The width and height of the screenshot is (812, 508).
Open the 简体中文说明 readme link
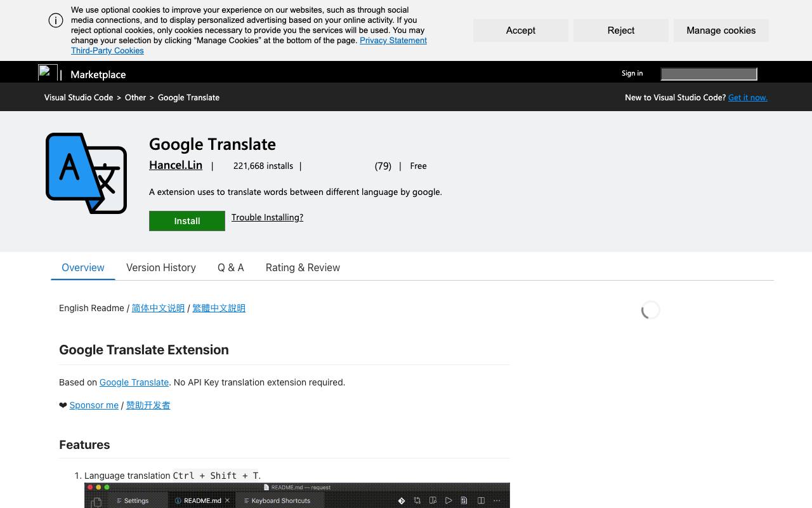158,308
